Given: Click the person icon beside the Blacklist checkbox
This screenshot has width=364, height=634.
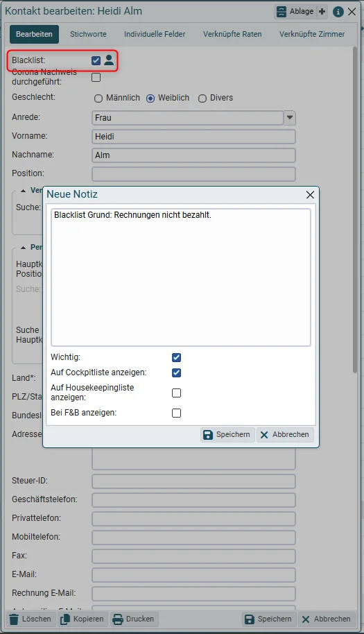Looking at the screenshot, I should [x=109, y=60].
